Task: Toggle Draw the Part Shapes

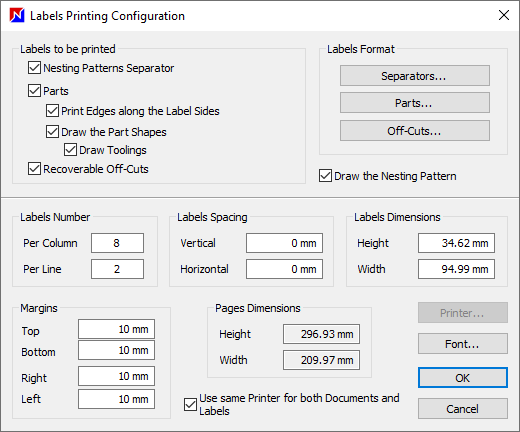Action: point(52,132)
